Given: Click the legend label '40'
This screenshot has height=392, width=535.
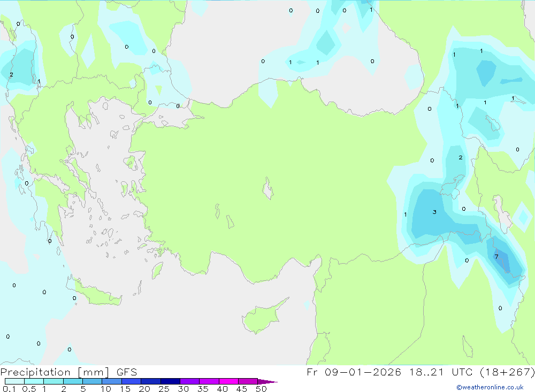Looking at the screenshot, I should pos(222,389).
